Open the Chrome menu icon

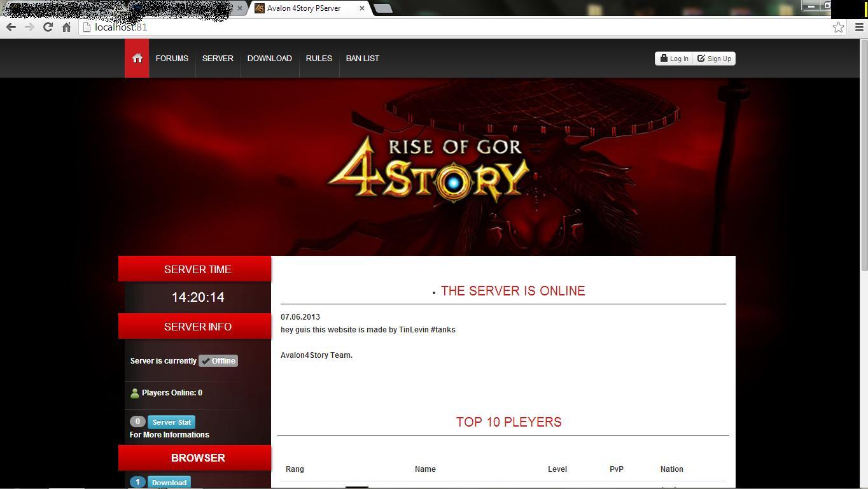click(859, 27)
